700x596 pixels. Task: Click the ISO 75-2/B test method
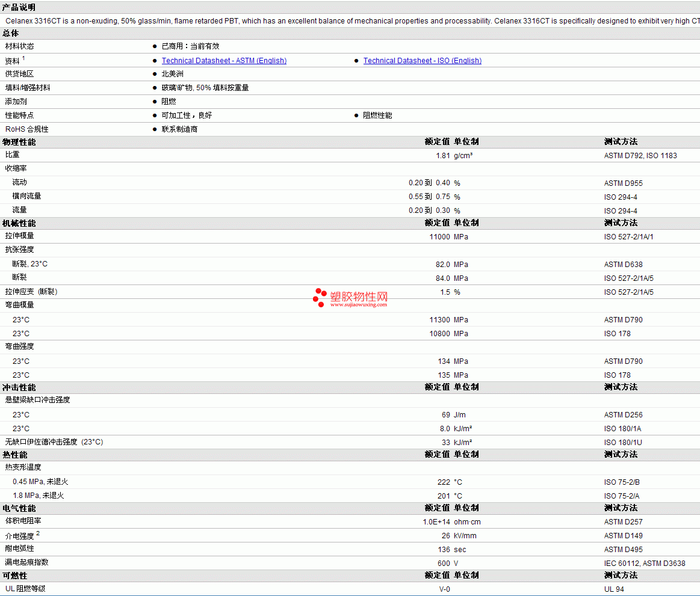622,482
